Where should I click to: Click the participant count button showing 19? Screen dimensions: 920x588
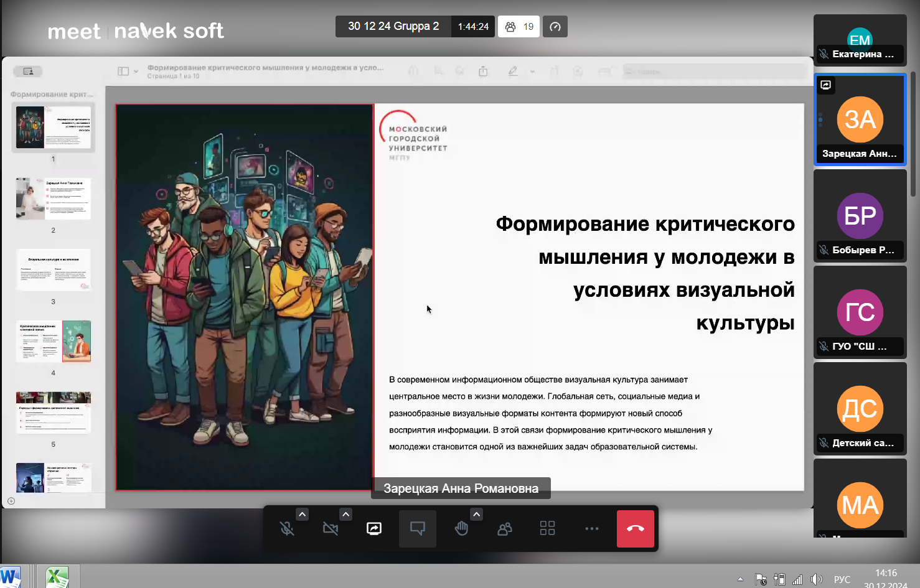(519, 27)
